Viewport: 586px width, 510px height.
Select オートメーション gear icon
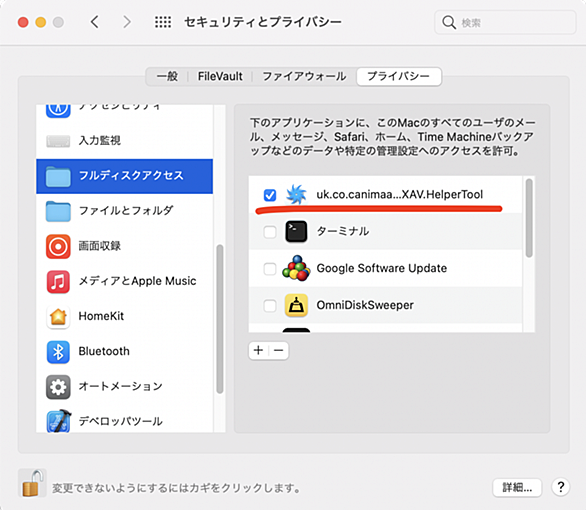pos(58,387)
